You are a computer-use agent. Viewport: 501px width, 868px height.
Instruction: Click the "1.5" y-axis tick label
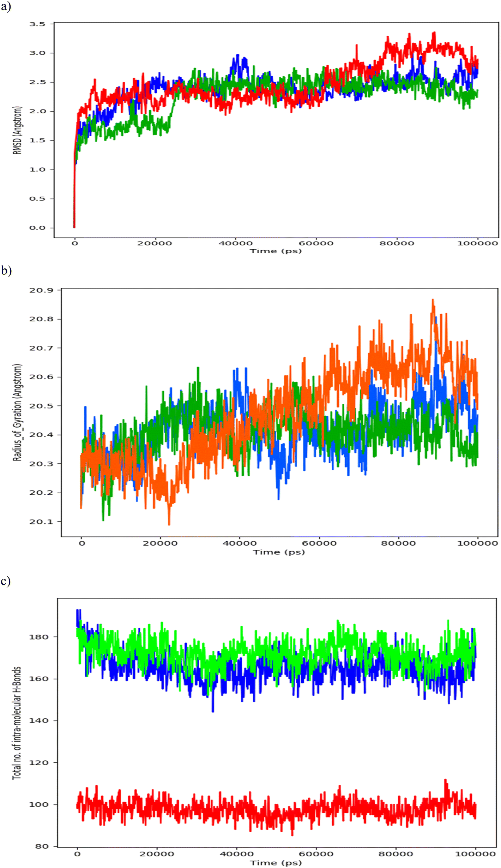click(x=37, y=141)
